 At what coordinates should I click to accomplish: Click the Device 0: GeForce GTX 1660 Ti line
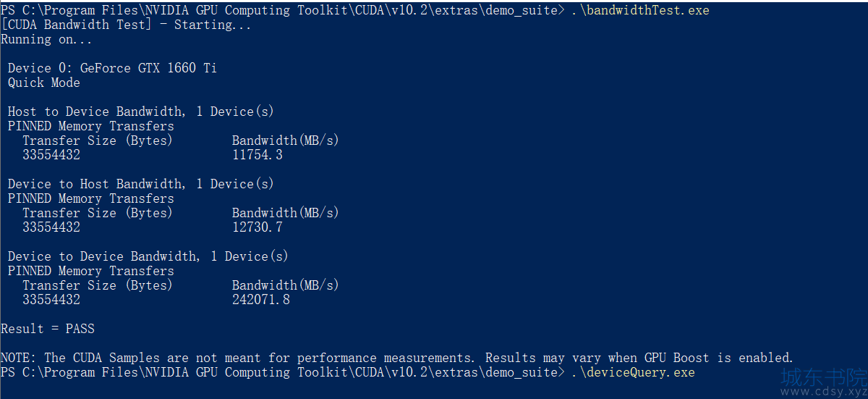[112, 68]
